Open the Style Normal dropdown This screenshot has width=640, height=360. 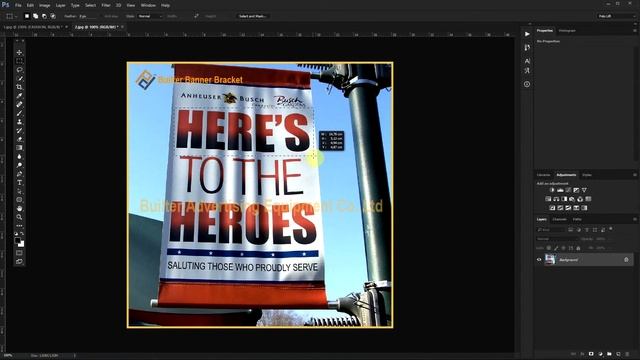pos(150,16)
